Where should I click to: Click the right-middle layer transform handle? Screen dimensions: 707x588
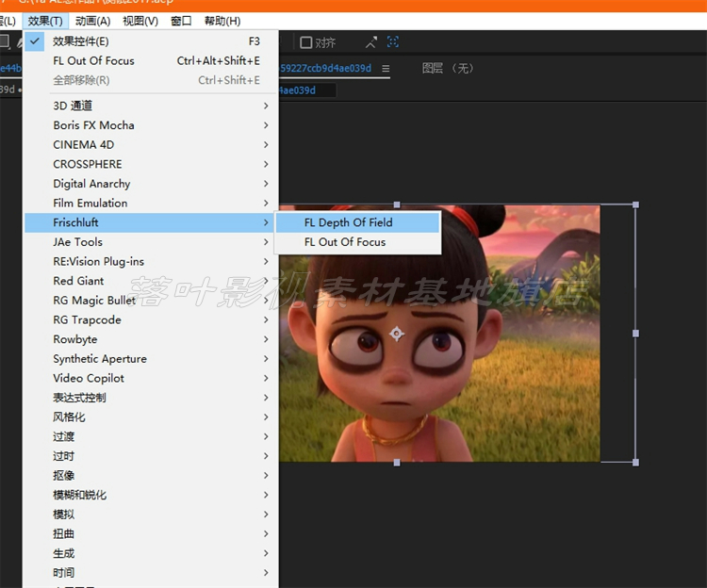(635, 334)
